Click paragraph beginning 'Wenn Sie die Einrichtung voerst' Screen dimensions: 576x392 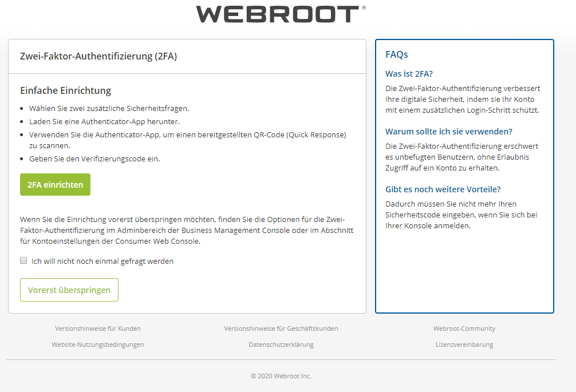click(187, 230)
